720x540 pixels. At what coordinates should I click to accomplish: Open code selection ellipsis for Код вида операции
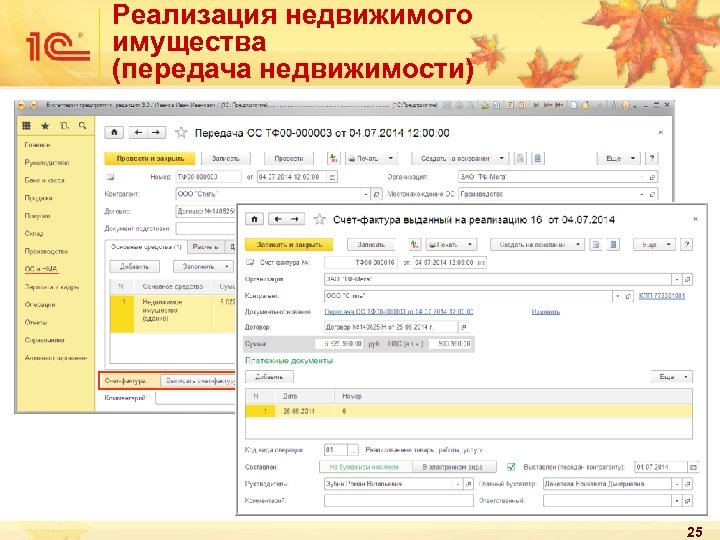click(353, 450)
